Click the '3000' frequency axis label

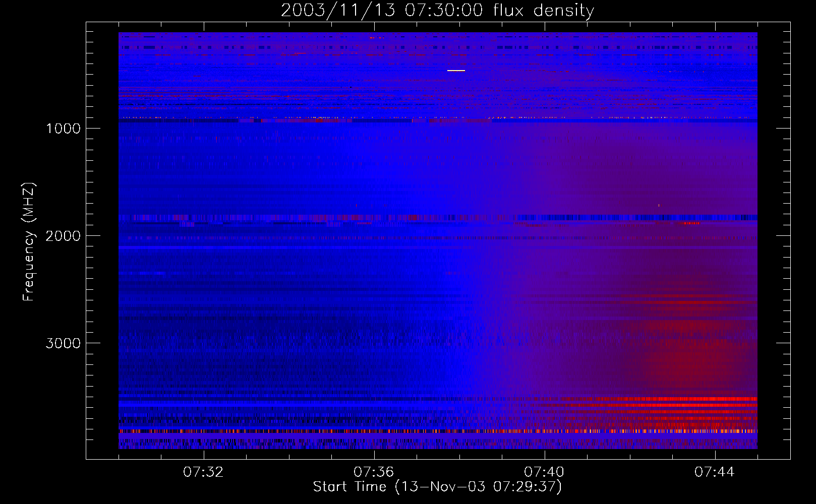coord(64,343)
